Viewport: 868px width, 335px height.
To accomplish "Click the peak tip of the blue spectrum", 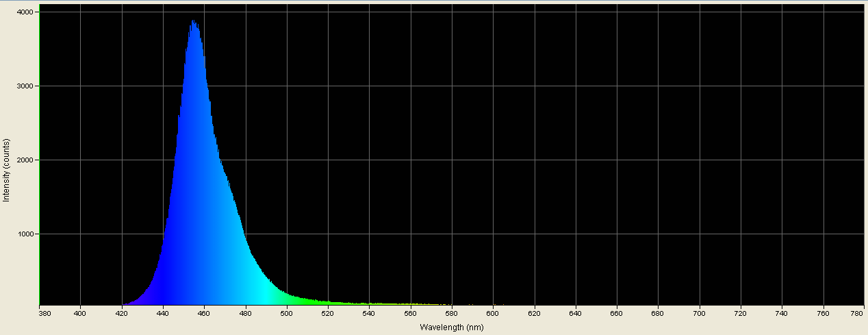I will pyautogui.click(x=194, y=21).
